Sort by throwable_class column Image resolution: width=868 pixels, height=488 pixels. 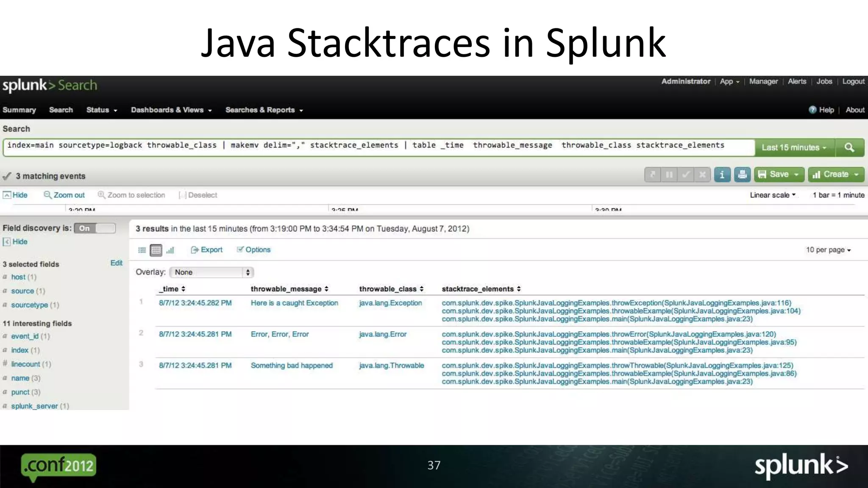(x=391, y=289)
